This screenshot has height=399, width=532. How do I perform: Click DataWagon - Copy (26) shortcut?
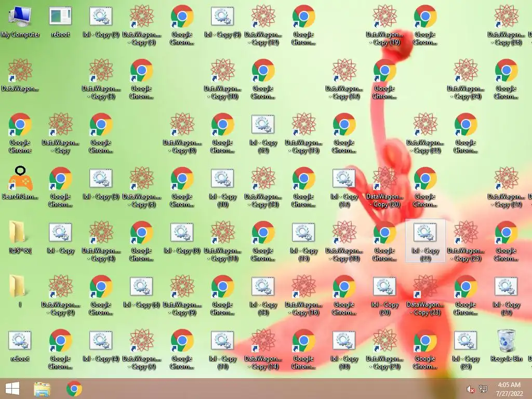pyautogui.click(x=506, y=26)
